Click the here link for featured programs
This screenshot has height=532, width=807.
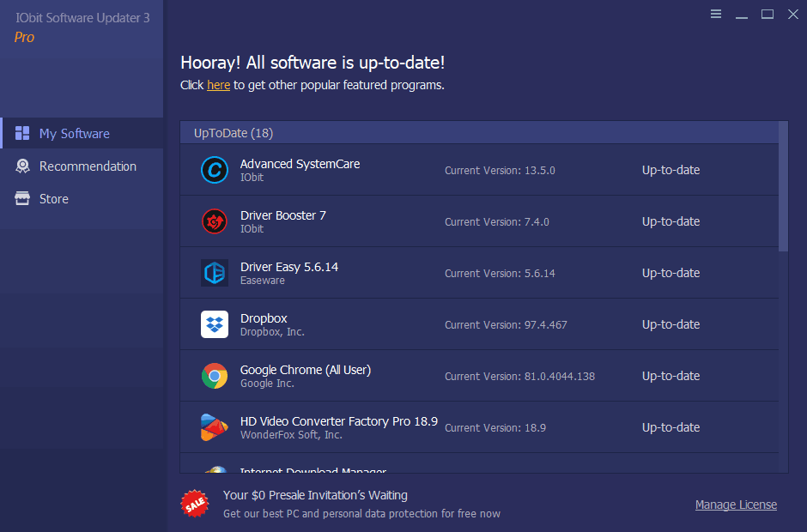(218, 84)
